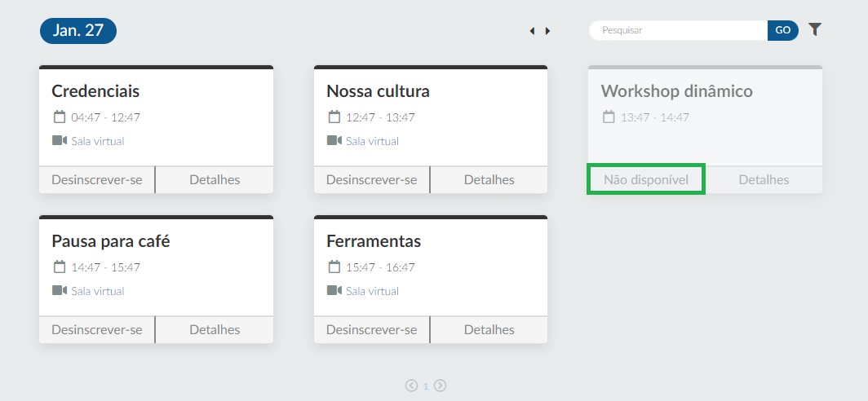
Task: Open the filter funnel icon
Action: [x=814, y=30]
